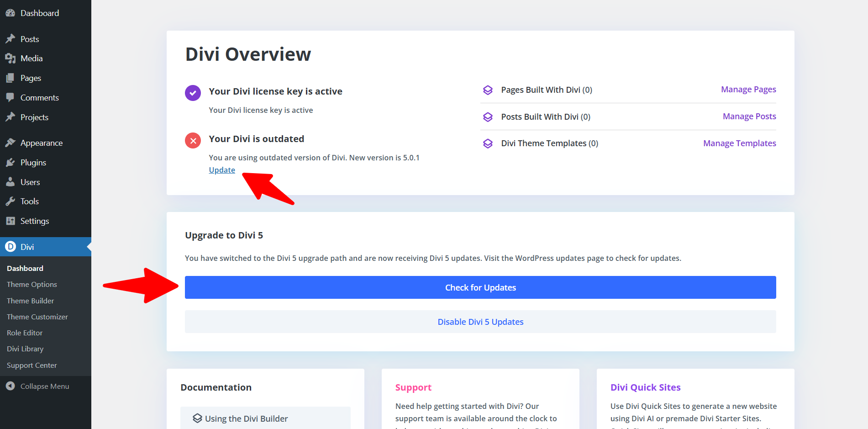Click Disable Divi 5 Updates button
Image resolution: width=868 pixels, height=429 pixels.
click(480, 322)
